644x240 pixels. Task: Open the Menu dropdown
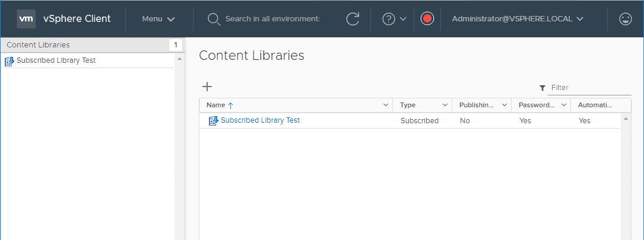click(x=158, y=19)
